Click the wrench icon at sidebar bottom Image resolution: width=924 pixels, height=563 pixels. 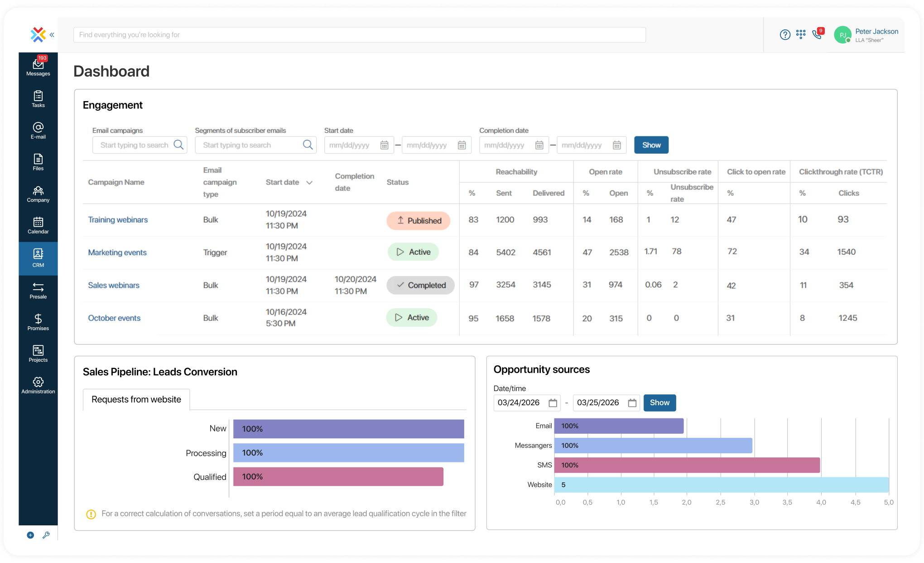coord(46,535)
